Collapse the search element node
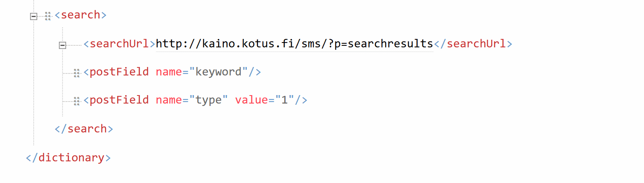 pyautogui.click(x=34, y=16)
